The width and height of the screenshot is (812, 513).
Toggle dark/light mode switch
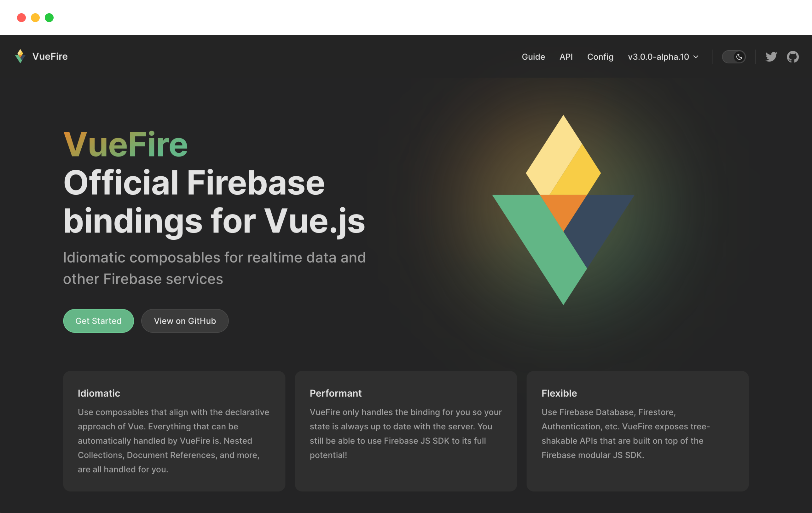[x=734, y=57]
